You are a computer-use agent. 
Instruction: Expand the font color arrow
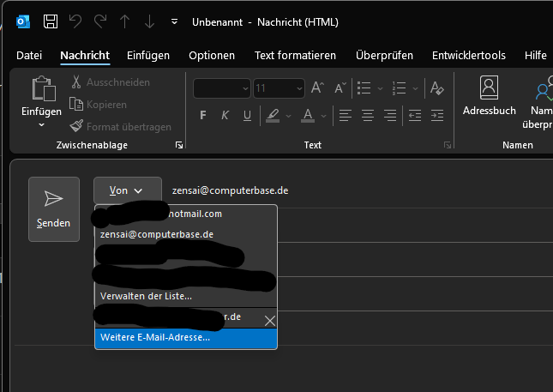(x=324, y=116)
